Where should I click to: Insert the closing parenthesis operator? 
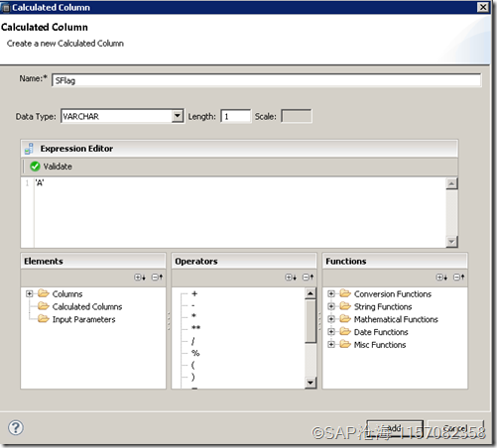[193, 377]
